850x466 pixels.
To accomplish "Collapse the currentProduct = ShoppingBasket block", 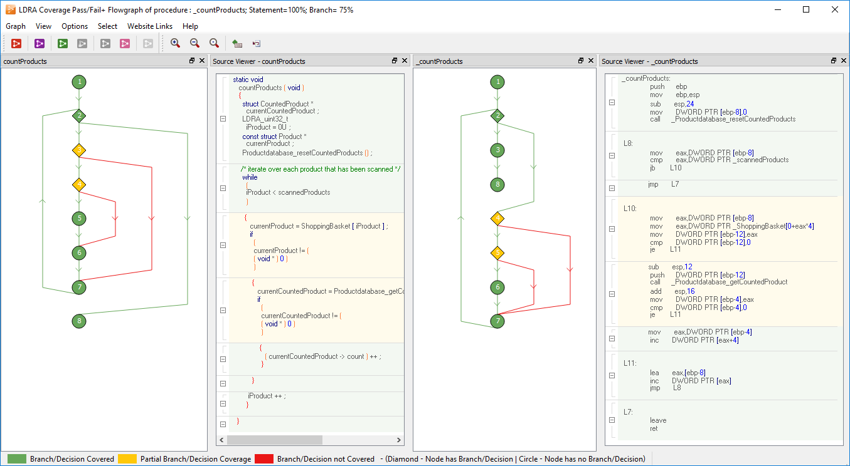I will 223,245.
